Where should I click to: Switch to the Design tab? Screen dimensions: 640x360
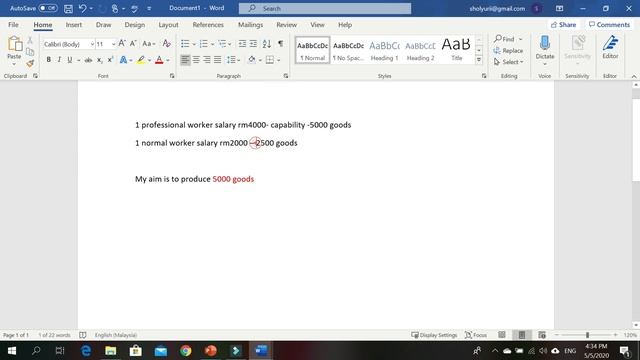click(135, 25)
